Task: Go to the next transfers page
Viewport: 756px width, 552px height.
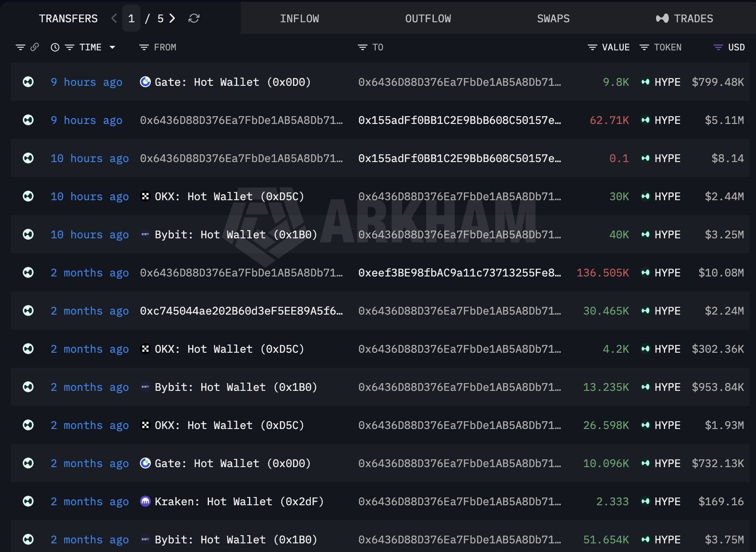Action: (x=172, y=18)
